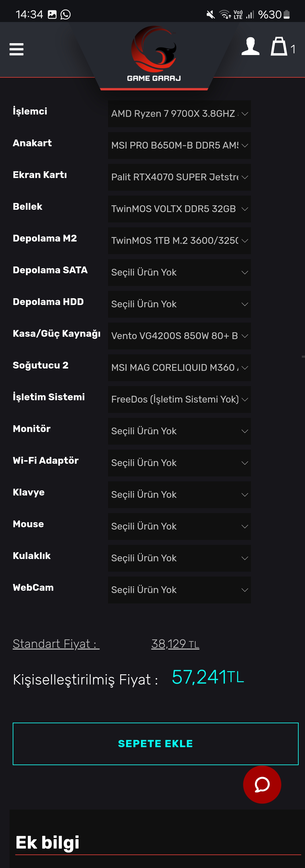This screenshot has width=305, height=868.
Task: Tap the Game Garaj logo
Action: pos(154,54)
